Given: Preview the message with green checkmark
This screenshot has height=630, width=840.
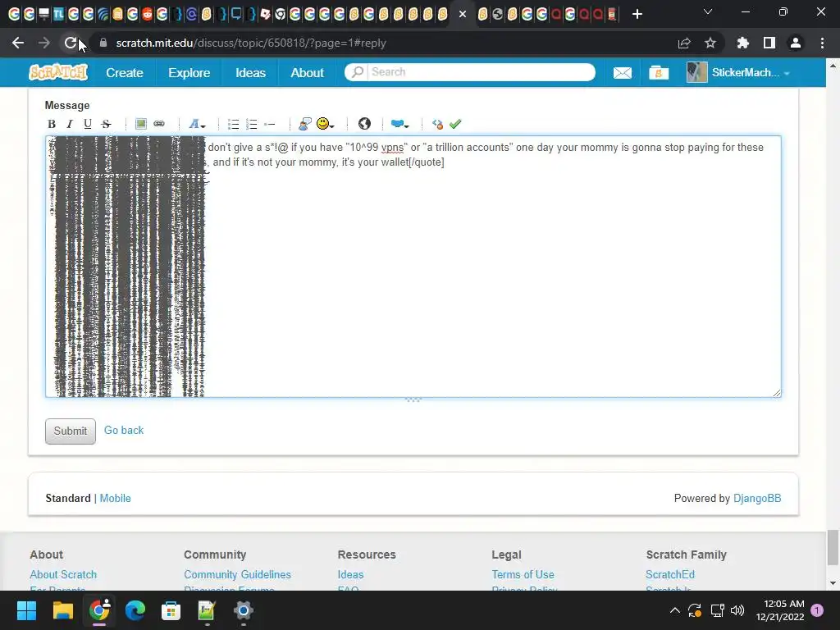Looking at the screenshot, I should [455, 124].
